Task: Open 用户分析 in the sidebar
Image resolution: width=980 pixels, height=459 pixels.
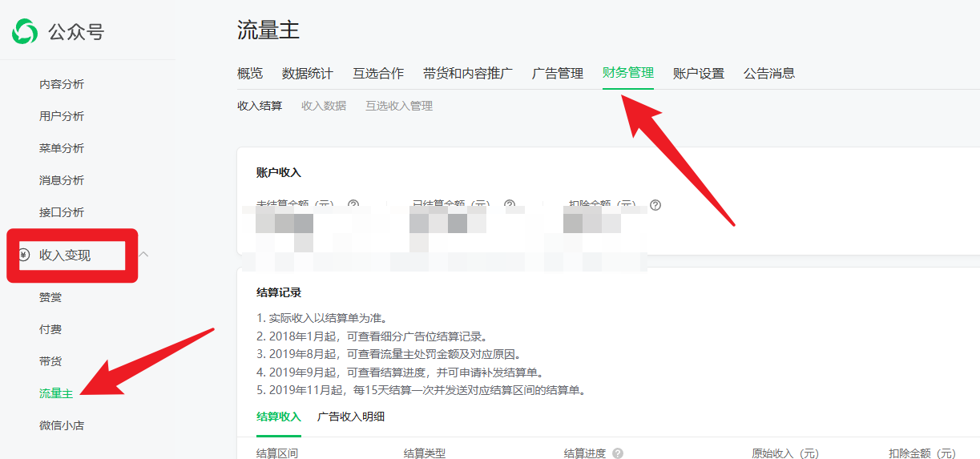Action: (62, 116)
